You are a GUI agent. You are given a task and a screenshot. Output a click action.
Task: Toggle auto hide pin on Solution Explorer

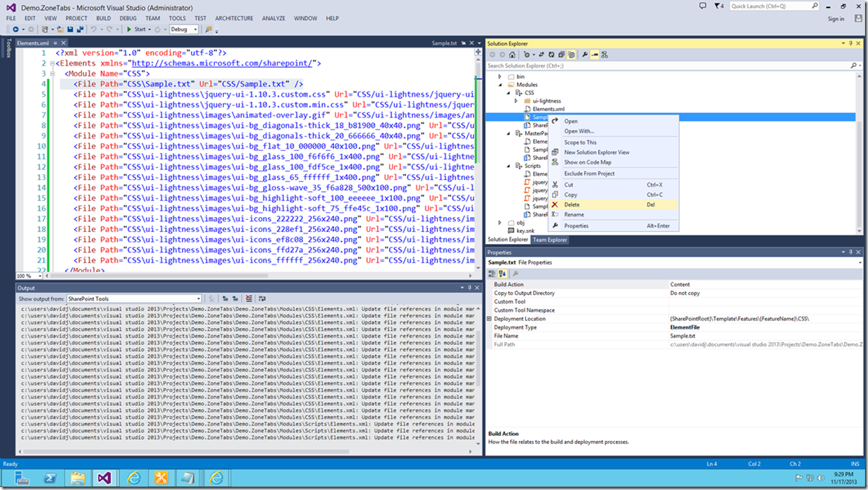coord(851,43)
